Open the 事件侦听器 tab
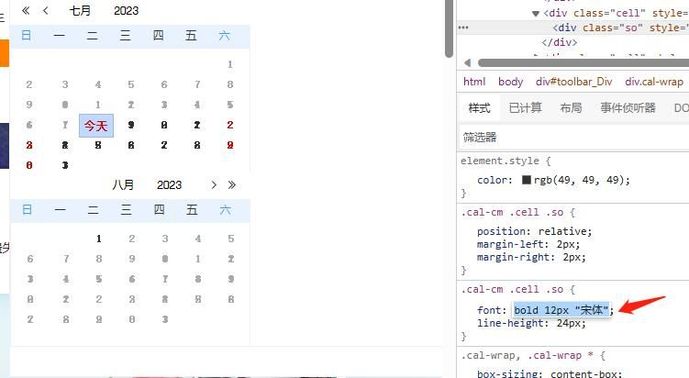 click(628, 108)
